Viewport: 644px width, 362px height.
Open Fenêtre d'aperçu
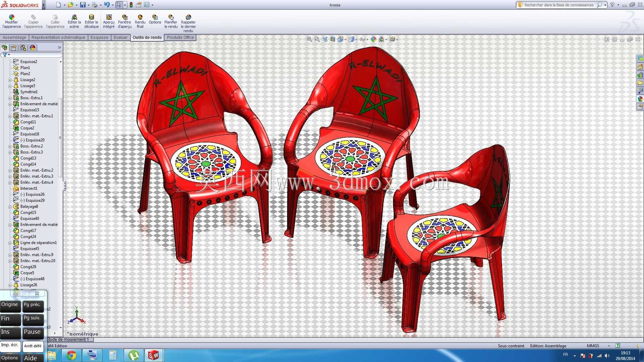[x=124, y=21]
